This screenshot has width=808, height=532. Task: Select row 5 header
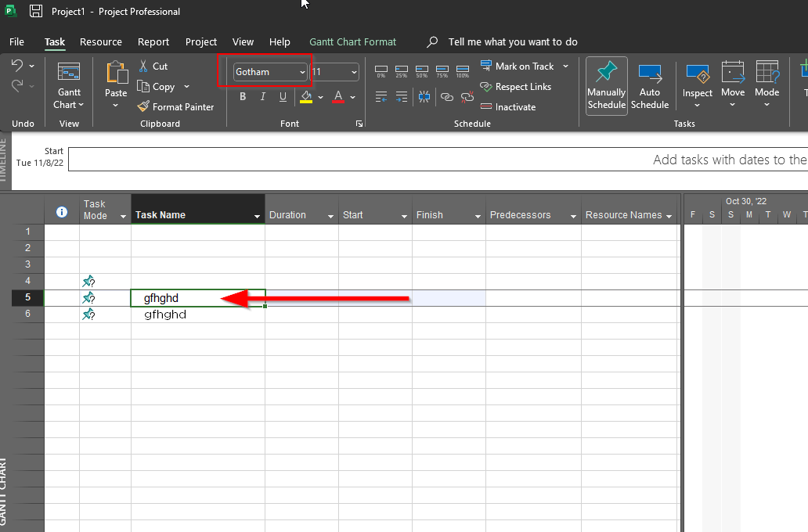point(28,297)
